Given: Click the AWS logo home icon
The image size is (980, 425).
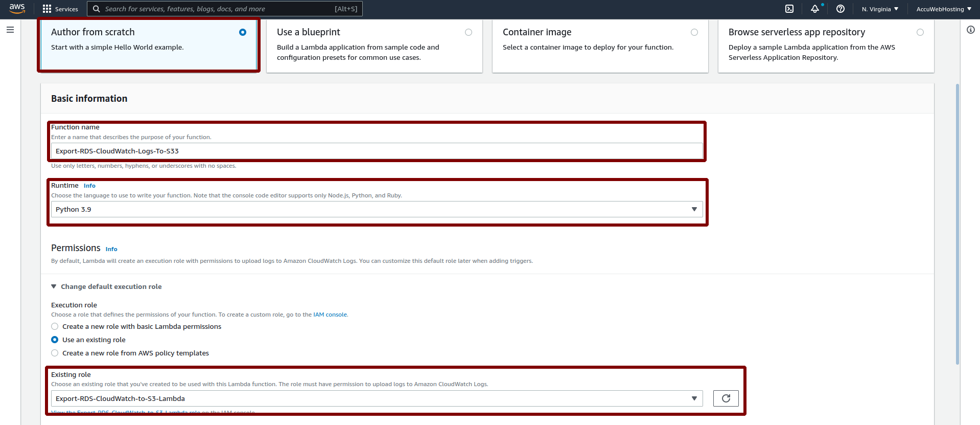Looking at the screenshot, I should tap(17, 9).
